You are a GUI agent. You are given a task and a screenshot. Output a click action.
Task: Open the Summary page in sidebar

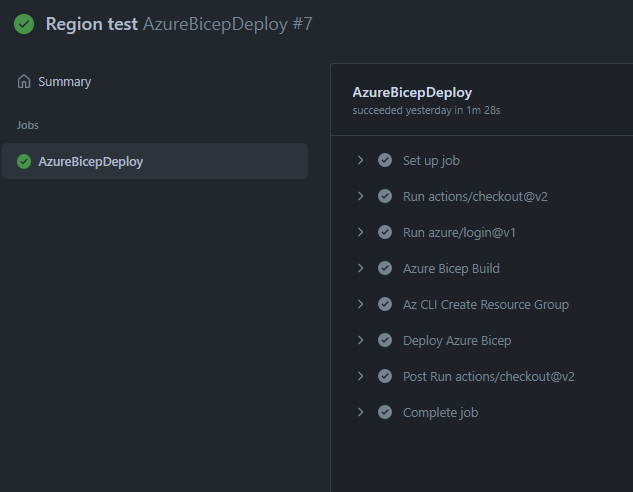64,82
